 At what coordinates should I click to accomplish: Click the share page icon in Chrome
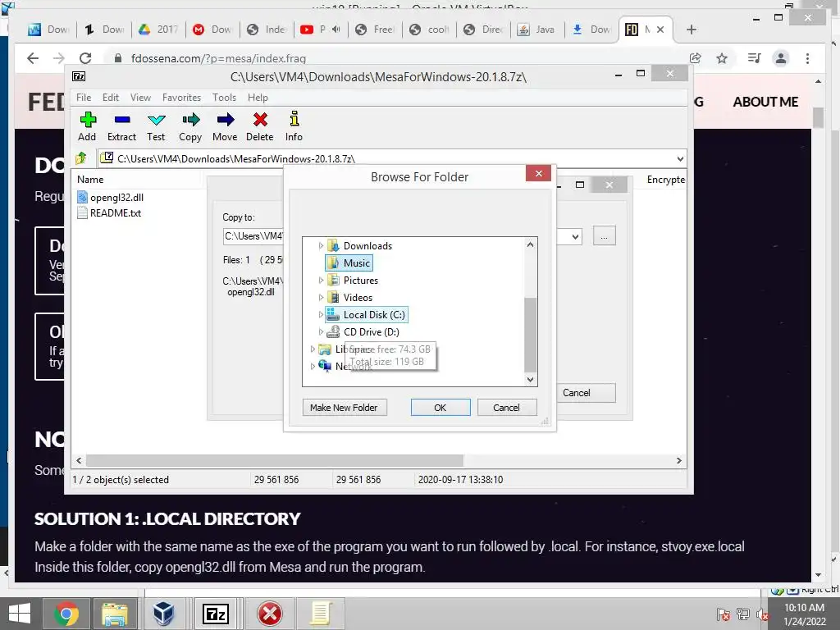point(696,58)
